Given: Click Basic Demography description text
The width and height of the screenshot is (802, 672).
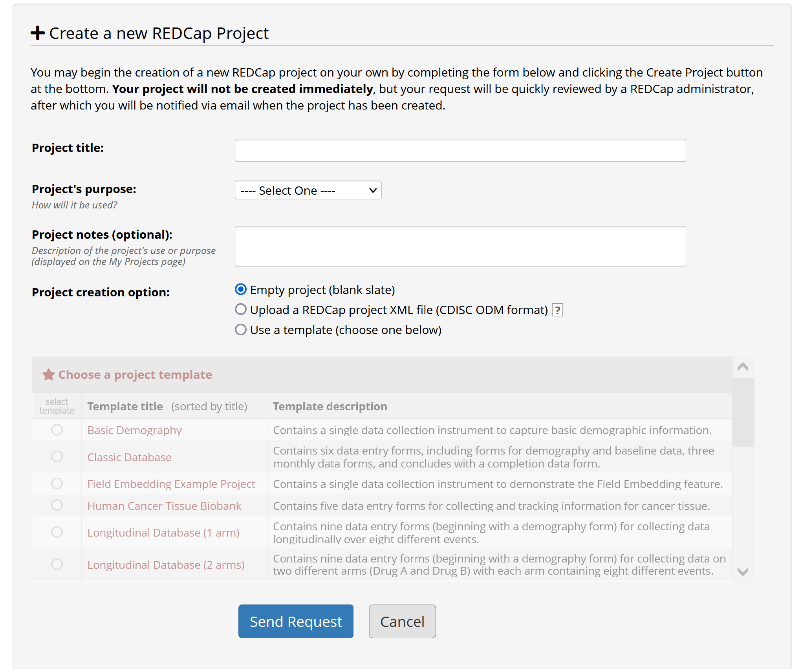Looking at the screenshot, I should click(492, 430).
